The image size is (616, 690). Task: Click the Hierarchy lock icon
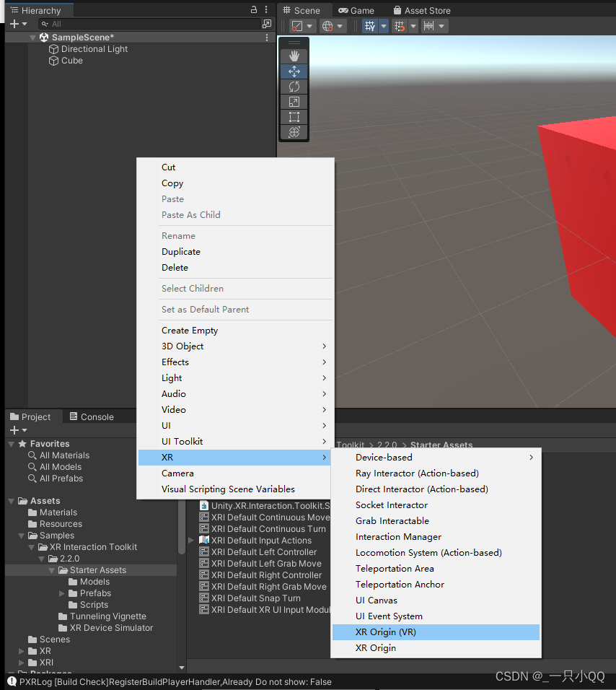[254, 9]
